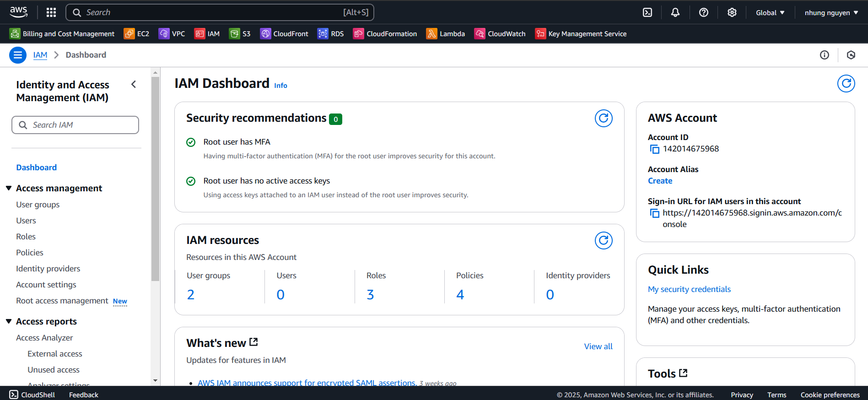Open Access Analyzer in side navigation
Screen dimensions: 868x400
[44, 338]
